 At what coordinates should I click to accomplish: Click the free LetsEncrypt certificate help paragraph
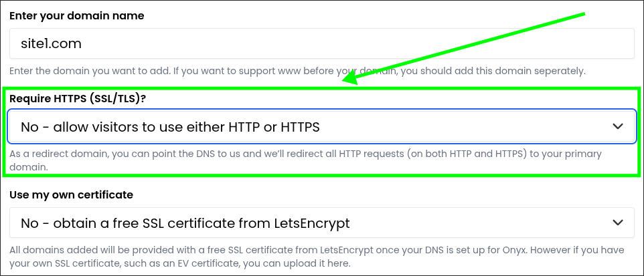point(311,257)
